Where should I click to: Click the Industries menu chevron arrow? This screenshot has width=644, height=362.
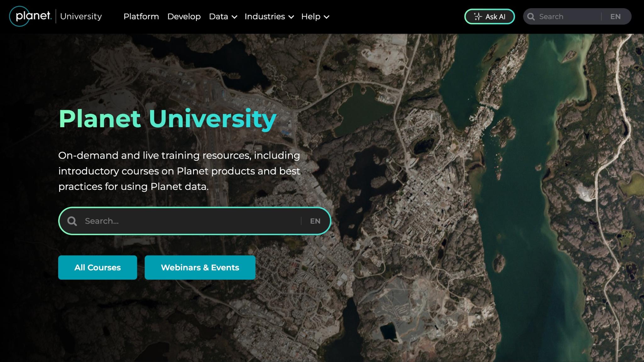tap(291, 17)
